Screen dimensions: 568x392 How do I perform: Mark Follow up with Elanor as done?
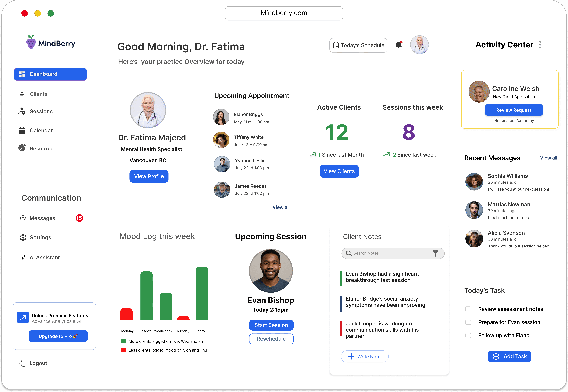[x=468, y=336]
